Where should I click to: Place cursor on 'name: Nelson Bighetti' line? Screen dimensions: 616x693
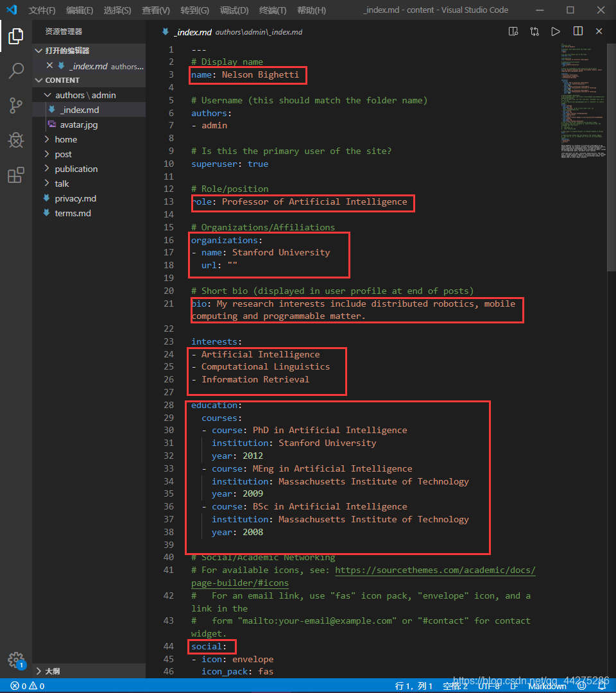(x=245, y=74)
